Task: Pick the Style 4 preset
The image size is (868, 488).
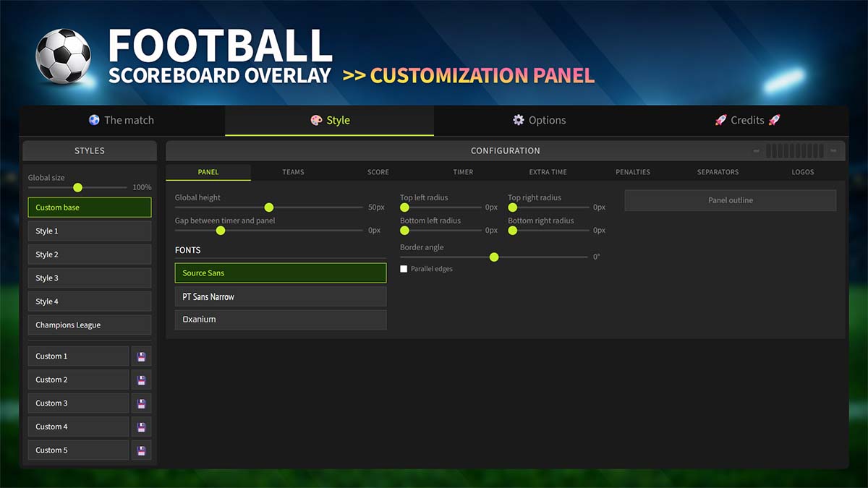Action: [90, 301]
